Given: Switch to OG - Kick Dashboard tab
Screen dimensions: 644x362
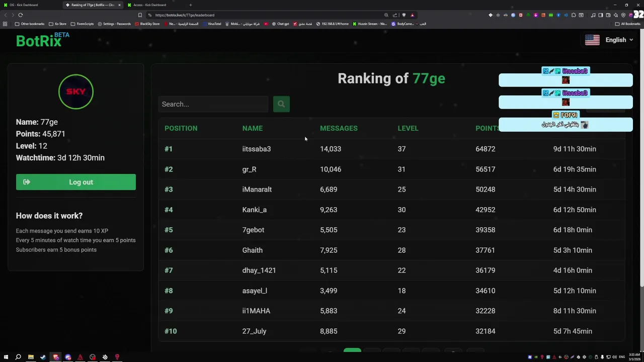Looking at the screenshot, I should pos(30,5).
